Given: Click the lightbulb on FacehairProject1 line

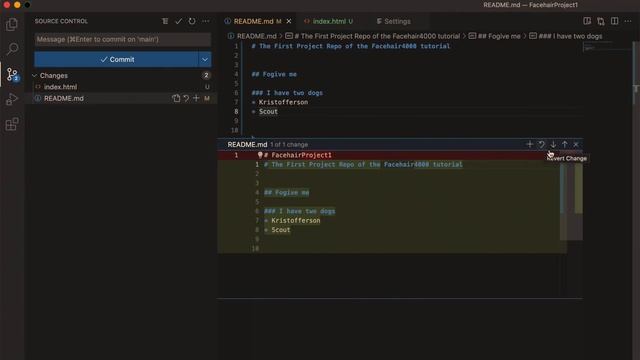Looking at the screenshot, I should [260, 155].
